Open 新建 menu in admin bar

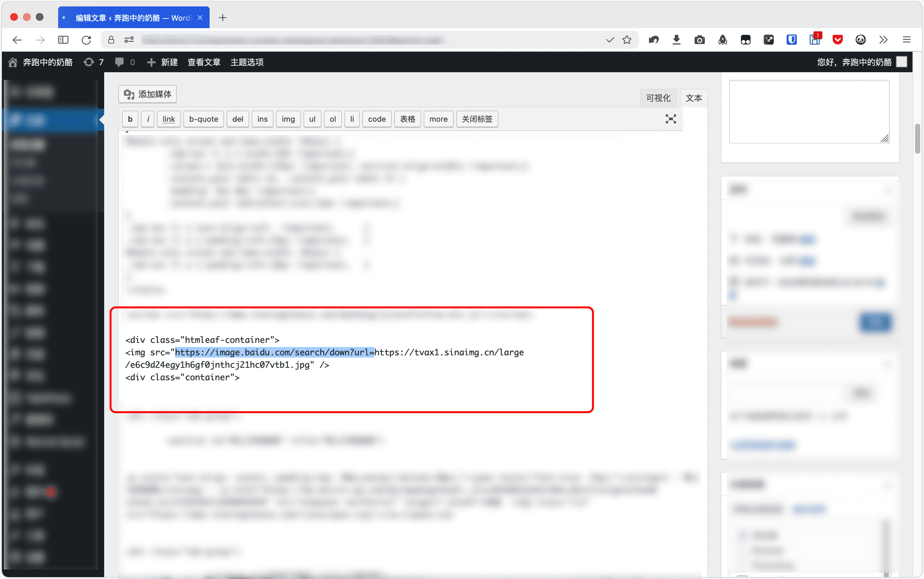[x=163, y=62]
